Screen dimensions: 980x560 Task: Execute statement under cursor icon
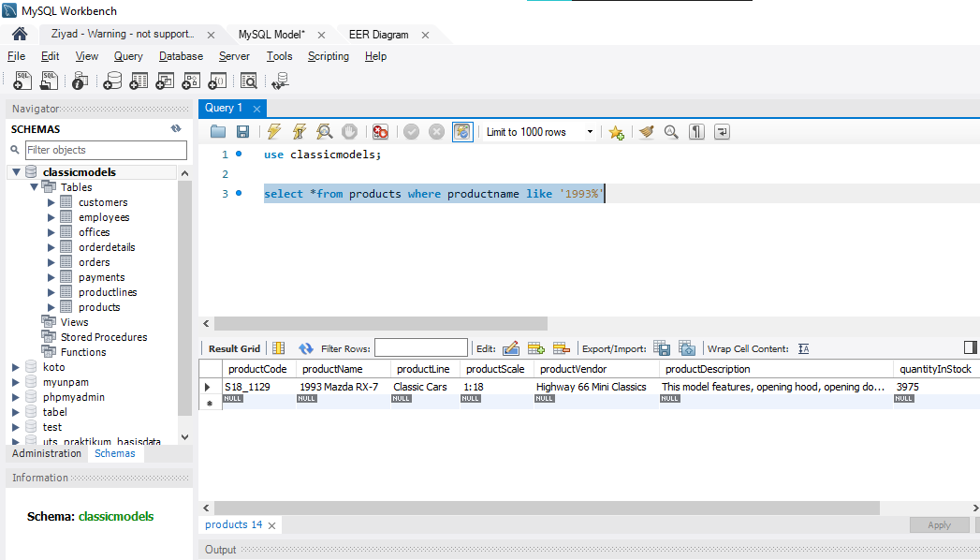coord(300,132)
